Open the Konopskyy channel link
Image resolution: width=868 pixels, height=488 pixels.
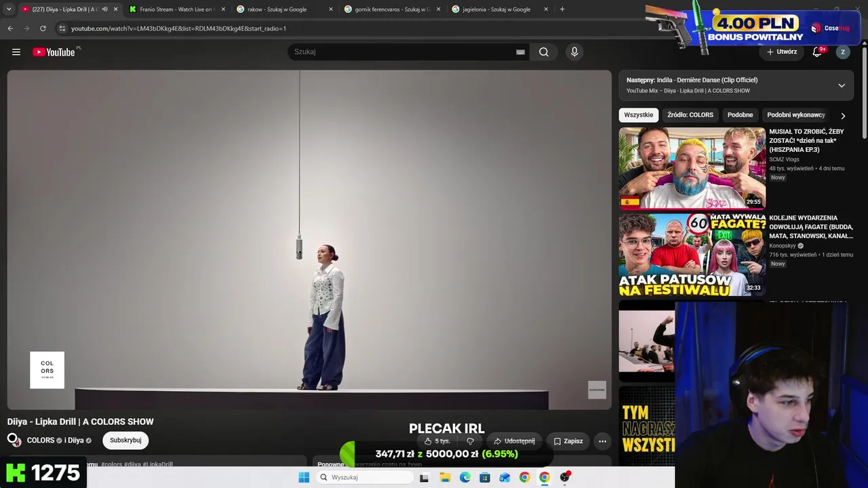pos(783,246)
